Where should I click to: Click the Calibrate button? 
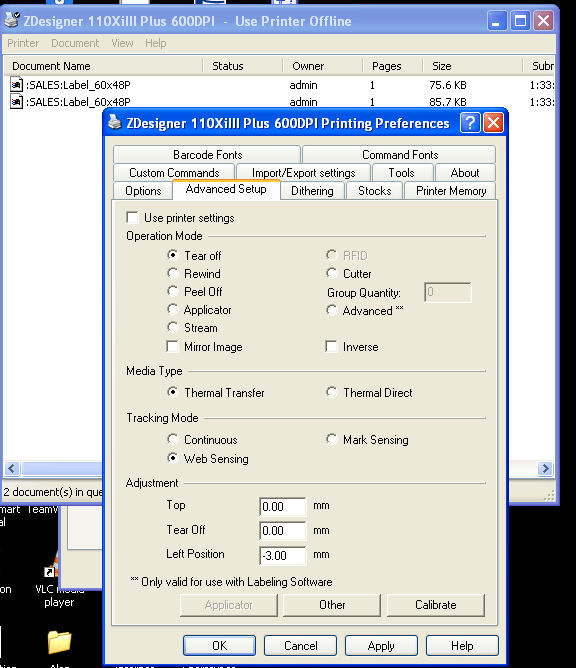435,605
